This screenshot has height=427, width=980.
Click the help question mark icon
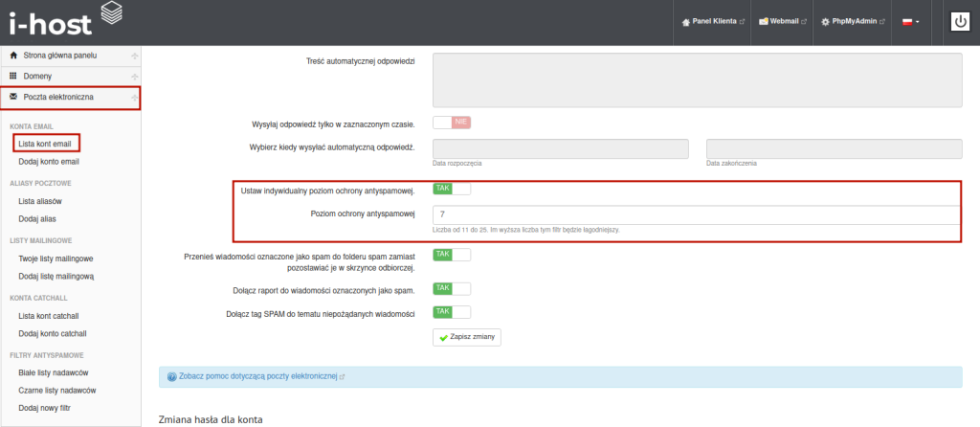[x=172, y=377]
